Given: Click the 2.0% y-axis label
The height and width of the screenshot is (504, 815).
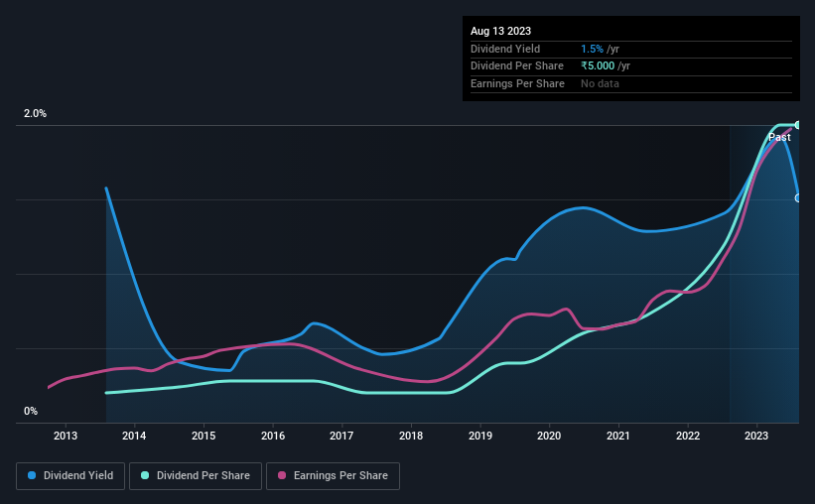Looking at the screenshot, I should (35, 113).
